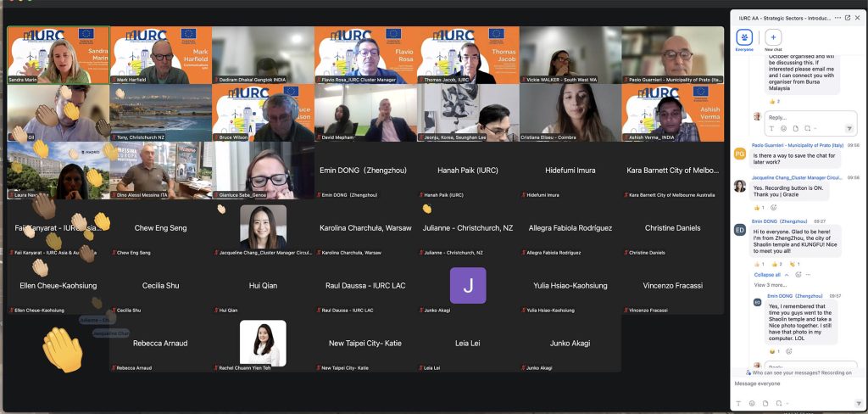Click the top Reply text field

802,117
